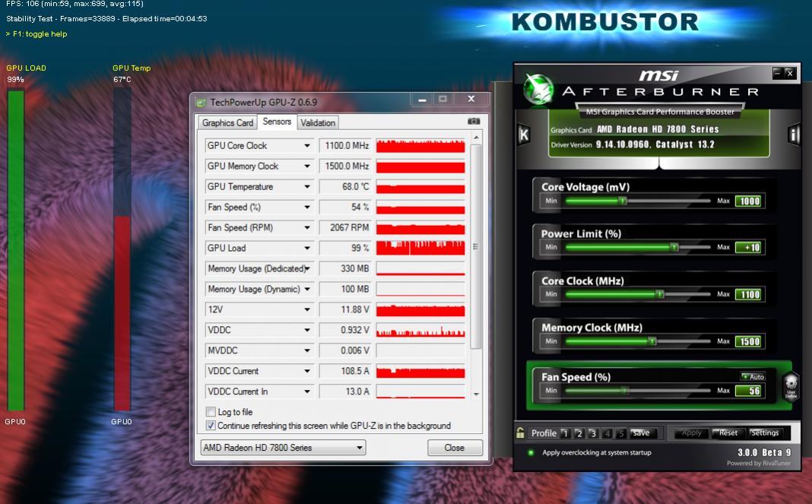Open the Memory Usage (Dynamic) dropdown

pos(307,289)
